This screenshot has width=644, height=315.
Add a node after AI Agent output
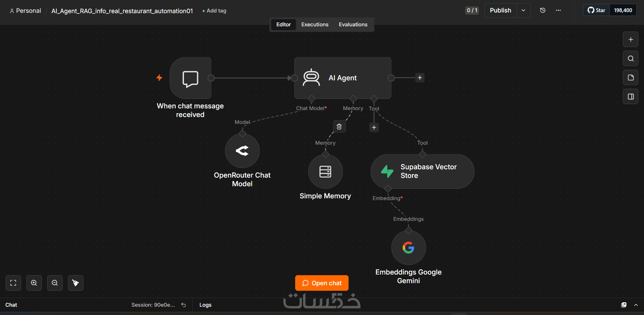(420, 78)
